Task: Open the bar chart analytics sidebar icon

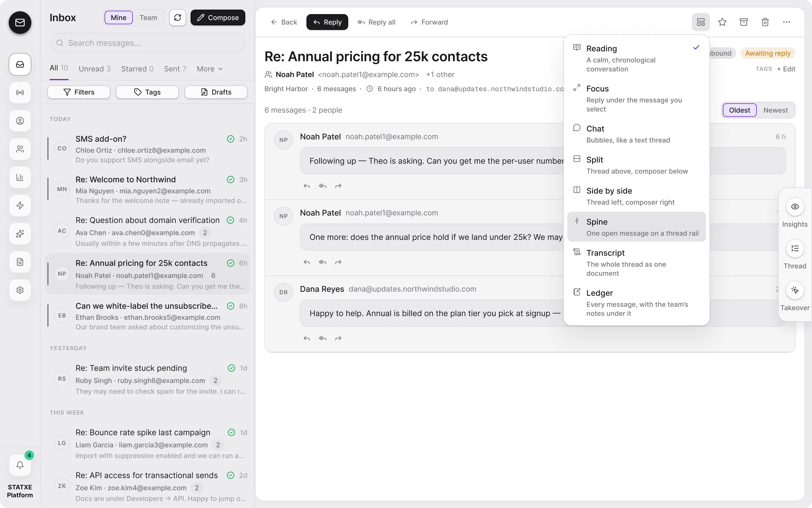Action: [20, 177]
